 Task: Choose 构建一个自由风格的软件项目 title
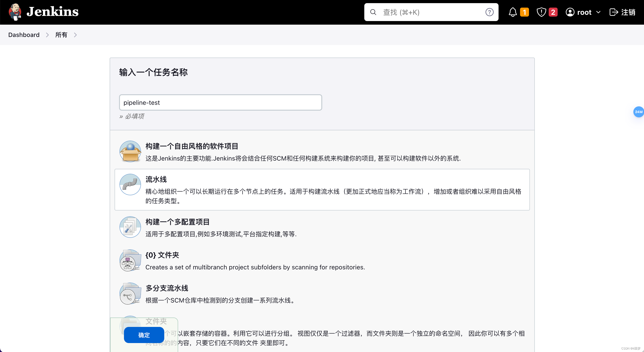[192, 146]
